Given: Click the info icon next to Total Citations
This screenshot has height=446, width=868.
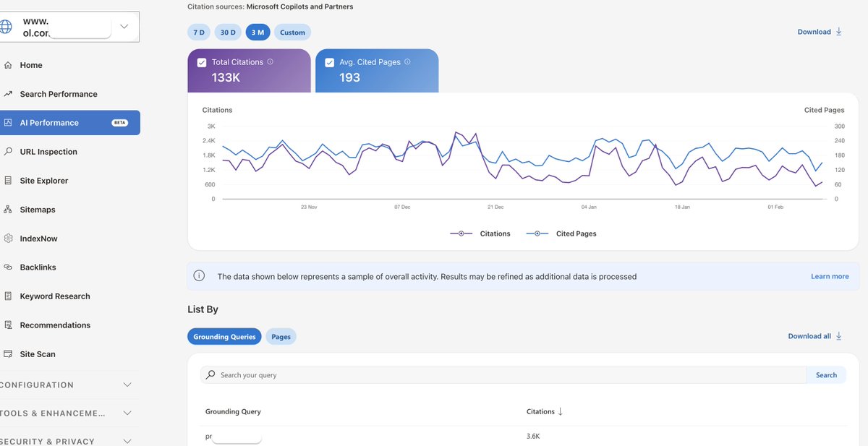Looking at the screenshot, I should (x=271, y=62).
